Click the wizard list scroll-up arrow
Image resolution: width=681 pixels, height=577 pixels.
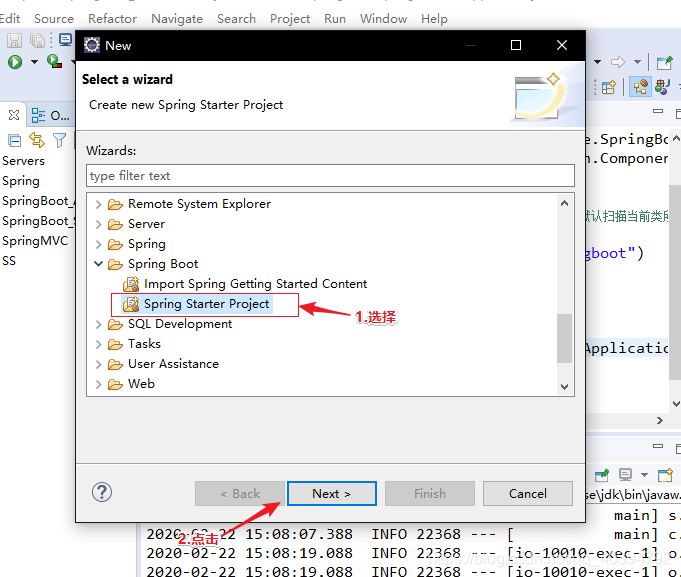pyautogui.click(x=564, y=203)
